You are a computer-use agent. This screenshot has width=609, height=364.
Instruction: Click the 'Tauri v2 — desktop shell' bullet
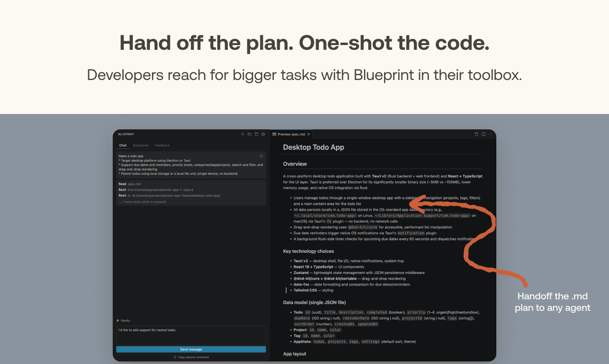tap(348, 261)
